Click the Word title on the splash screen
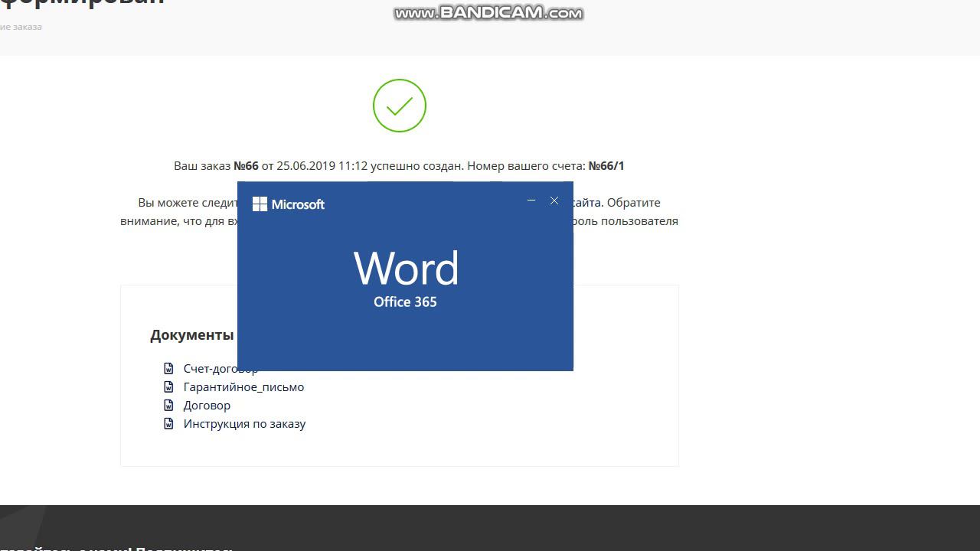Viewport: 980px width, 551px height. [x=406, y=269]
